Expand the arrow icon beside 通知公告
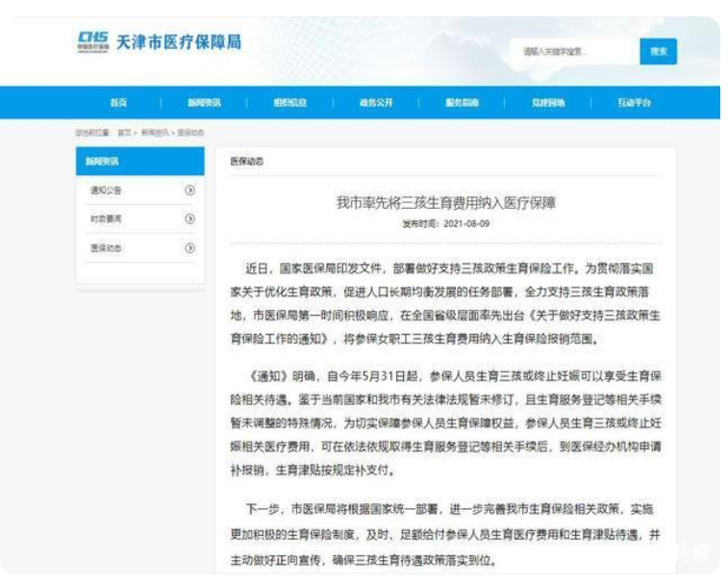 [189, 191]
